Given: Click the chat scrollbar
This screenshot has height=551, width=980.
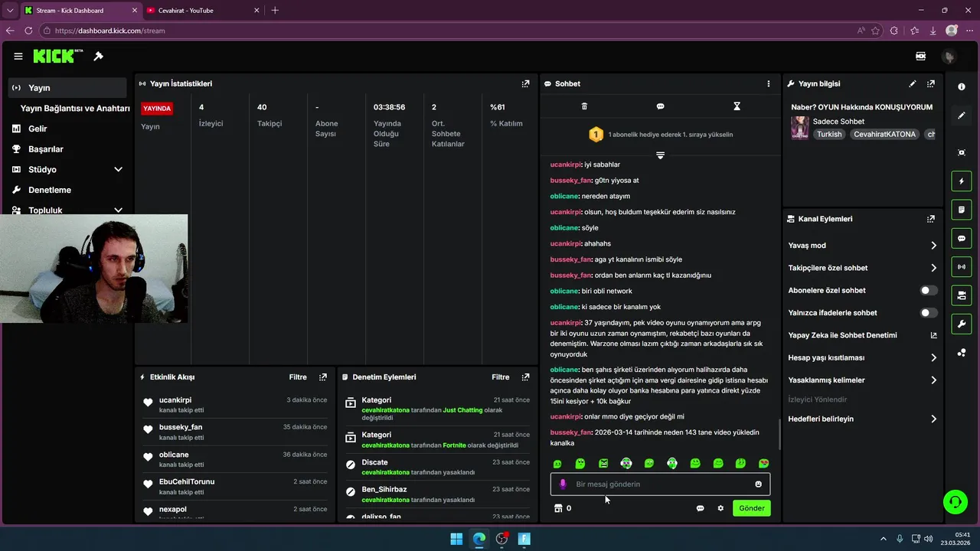Looking at the screenshot, I should point(779,435).
